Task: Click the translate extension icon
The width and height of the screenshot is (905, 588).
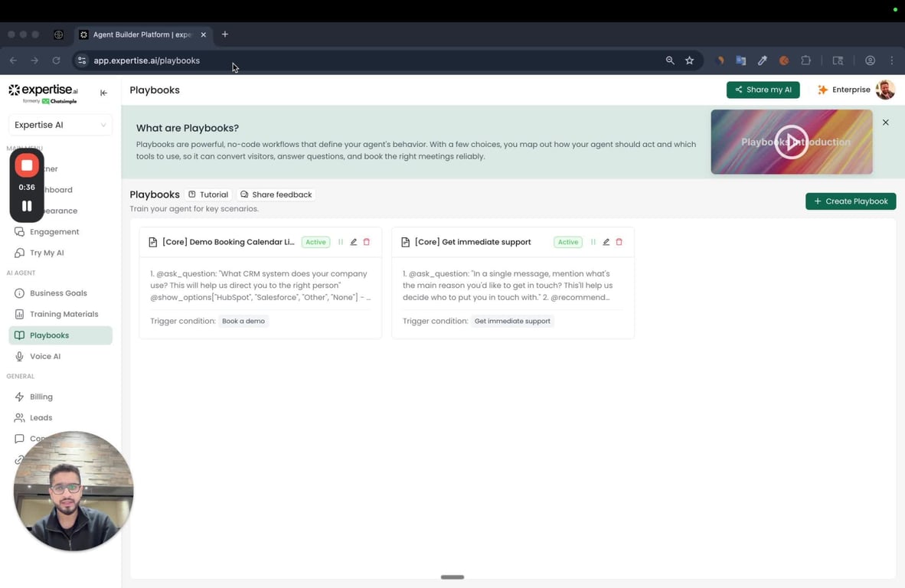Action: [741, 60]
